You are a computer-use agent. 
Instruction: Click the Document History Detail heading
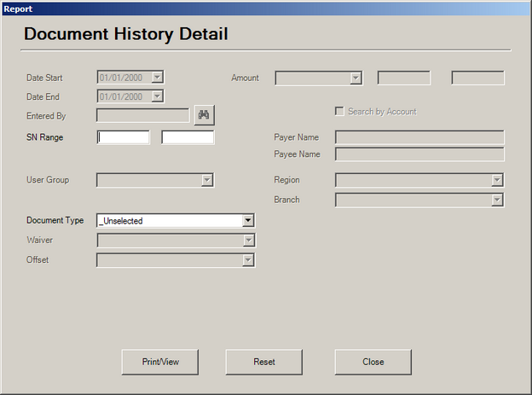[x=126, y=34]
